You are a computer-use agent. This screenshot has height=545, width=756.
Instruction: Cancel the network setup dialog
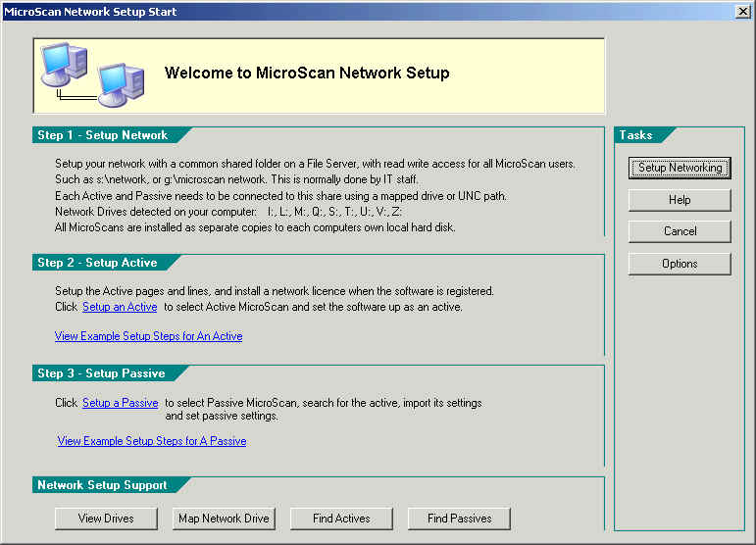point(680,231)
